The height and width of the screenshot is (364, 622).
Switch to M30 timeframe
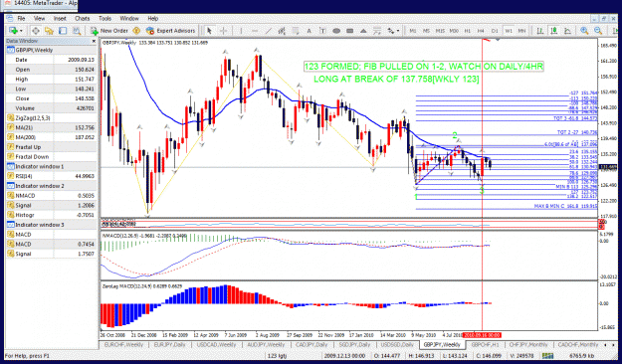454,31
